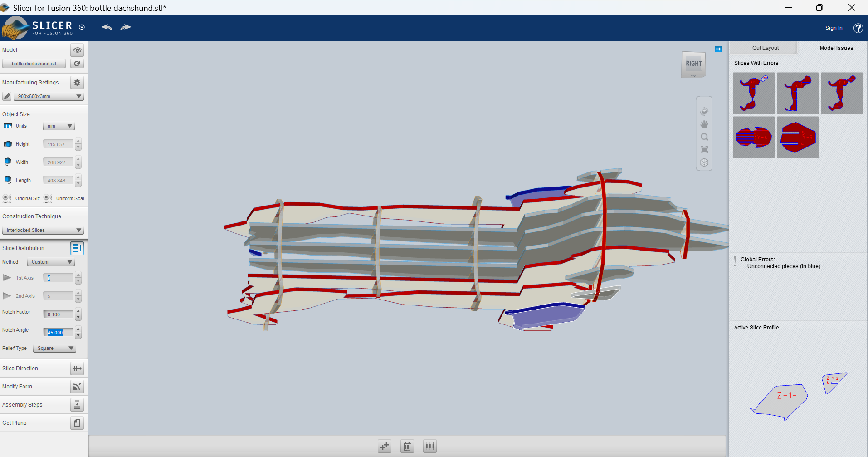Select the Uniform Scale radio option
Image resolution: width=868 pixels, height=457 pixels.
47,198
